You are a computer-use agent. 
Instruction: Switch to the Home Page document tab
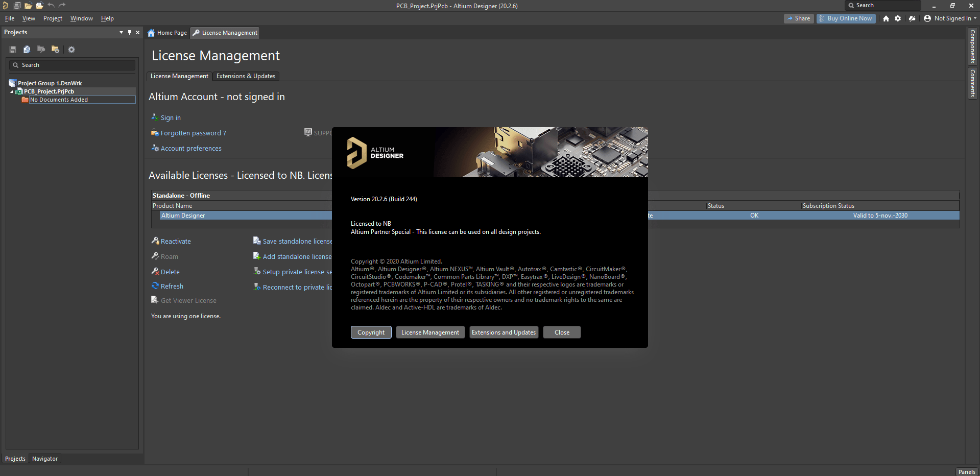pyautogui.click(x=168, y=33)
